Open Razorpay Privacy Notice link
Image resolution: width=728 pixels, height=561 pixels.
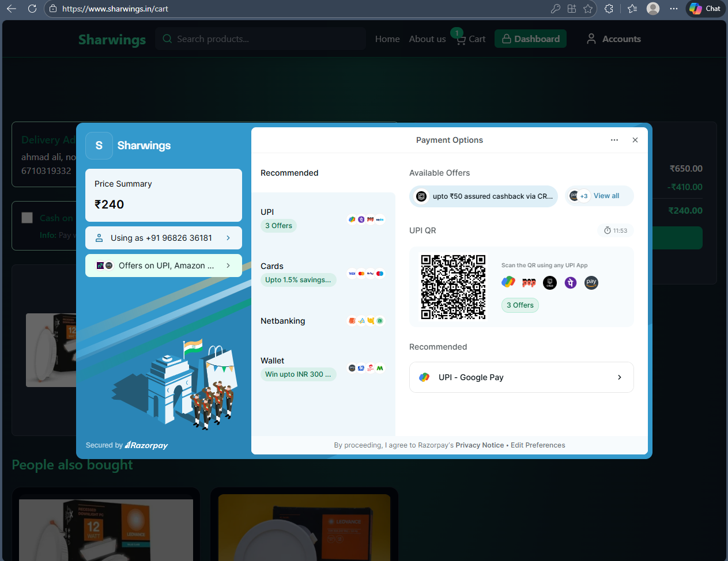point(480,445)
